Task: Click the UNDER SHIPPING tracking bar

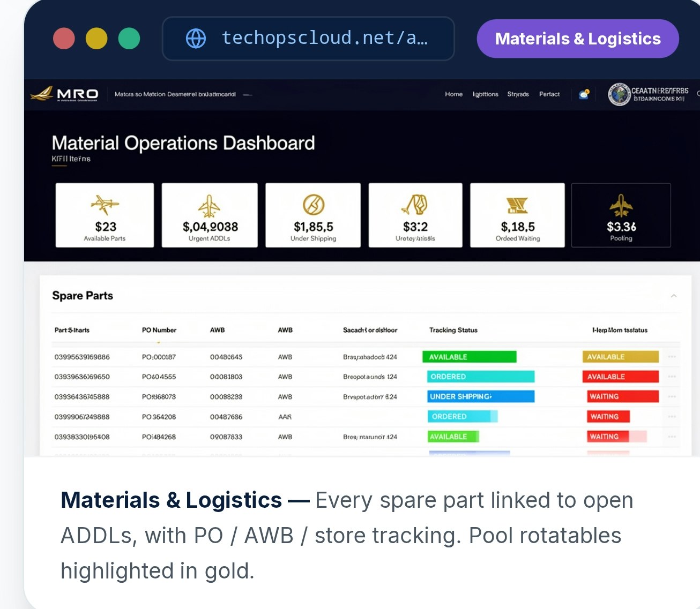Action: coord(481,396)
